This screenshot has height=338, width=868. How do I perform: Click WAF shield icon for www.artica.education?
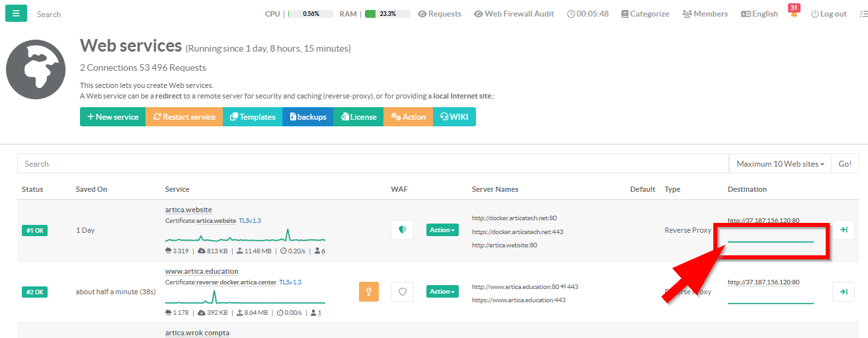402,292
